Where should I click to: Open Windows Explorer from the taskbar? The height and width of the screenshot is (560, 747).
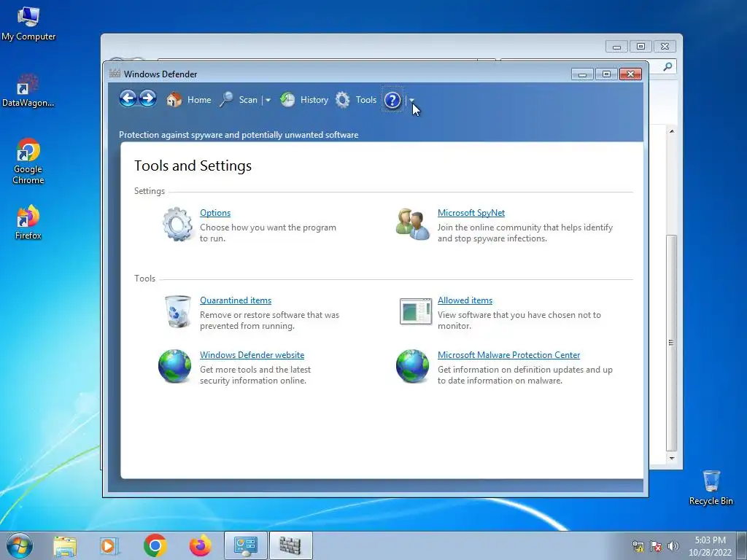(x=65, y=545)
